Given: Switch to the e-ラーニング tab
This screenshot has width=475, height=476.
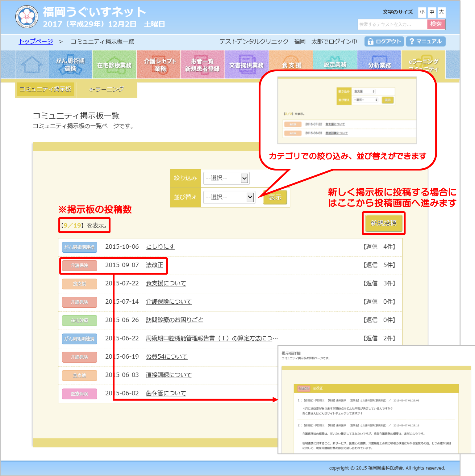Looking at the screenshot, I should coord(106,89).
